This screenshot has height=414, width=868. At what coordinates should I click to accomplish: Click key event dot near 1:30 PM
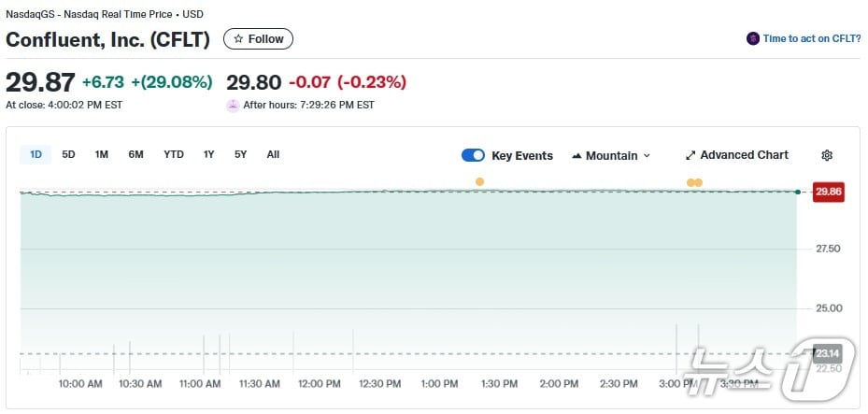click(x=479, y=181)
